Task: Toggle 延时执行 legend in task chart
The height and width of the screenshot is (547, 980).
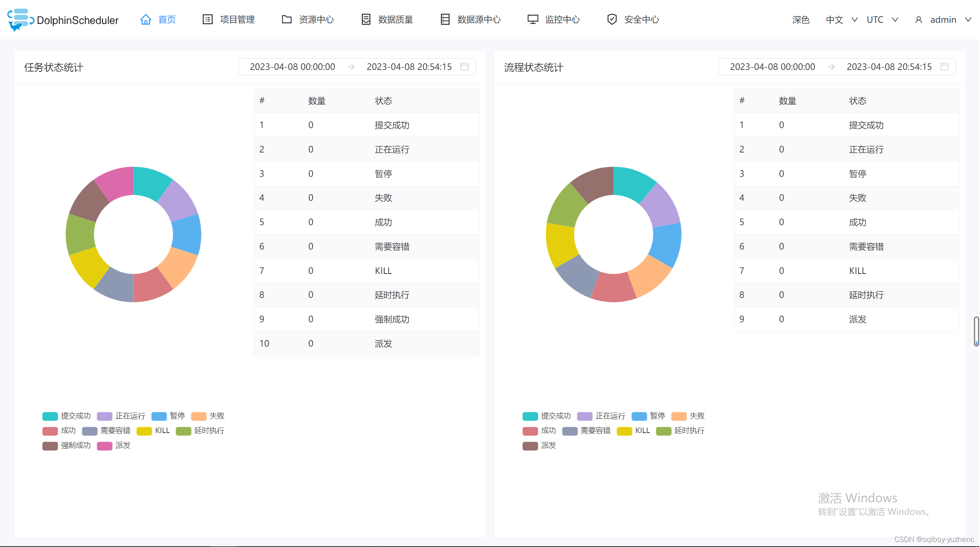Action: [200, 431]
